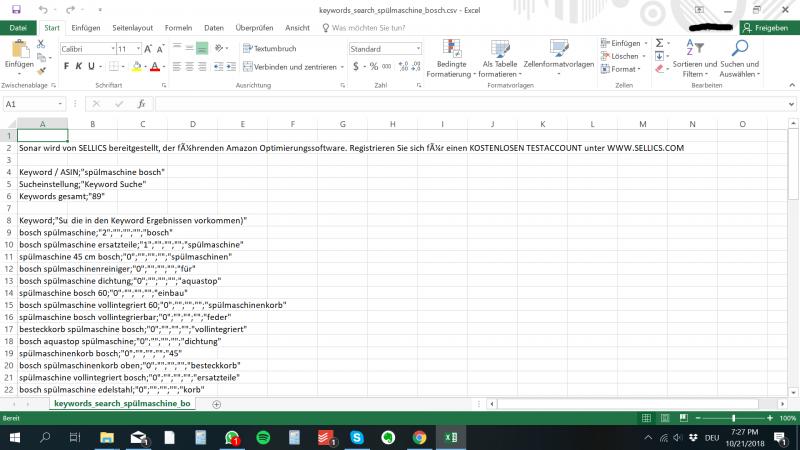Open Sortieren und Filtern menu
The image size is (800, 450).
[x=694, y=59]
